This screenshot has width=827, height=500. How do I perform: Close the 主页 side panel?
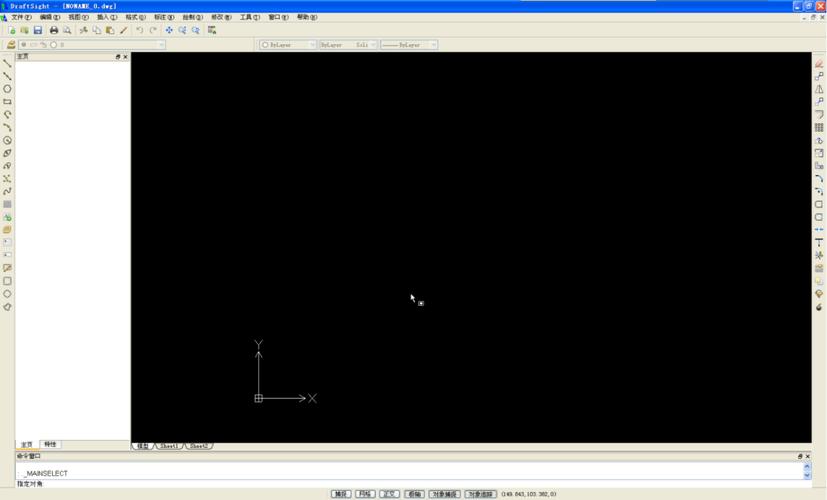click(126, 56)
